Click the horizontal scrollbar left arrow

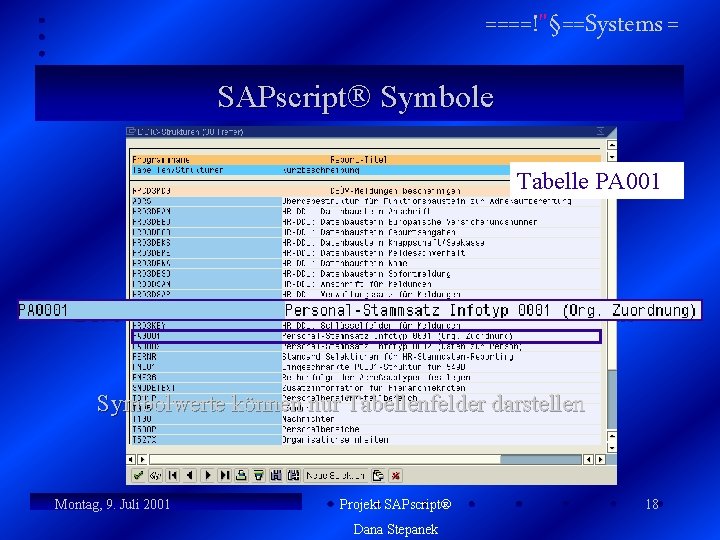point(131,459)
